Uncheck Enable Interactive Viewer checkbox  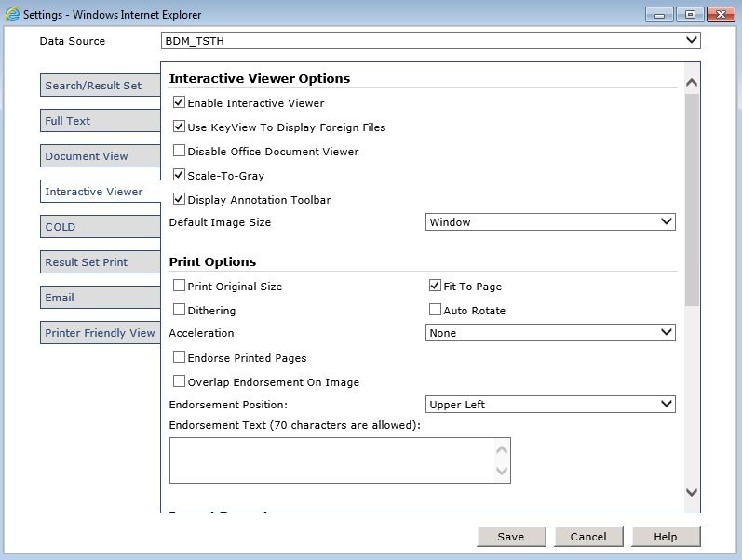click(180, 103)
